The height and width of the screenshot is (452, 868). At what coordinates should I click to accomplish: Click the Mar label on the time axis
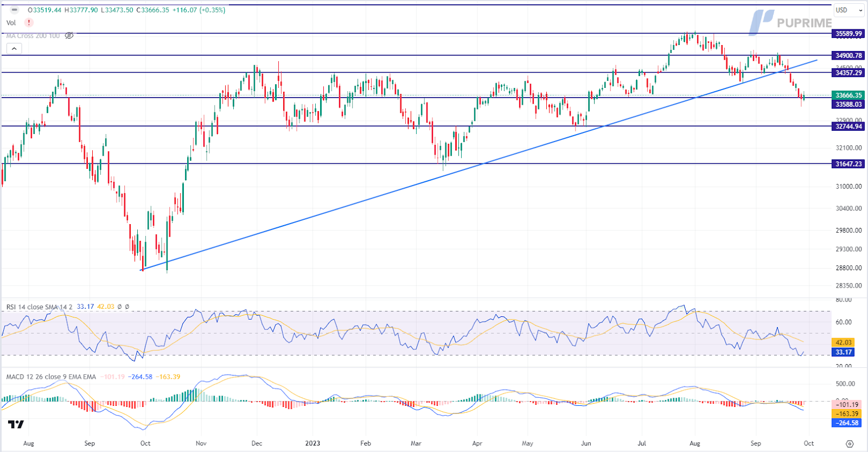(x=416, y=443)
